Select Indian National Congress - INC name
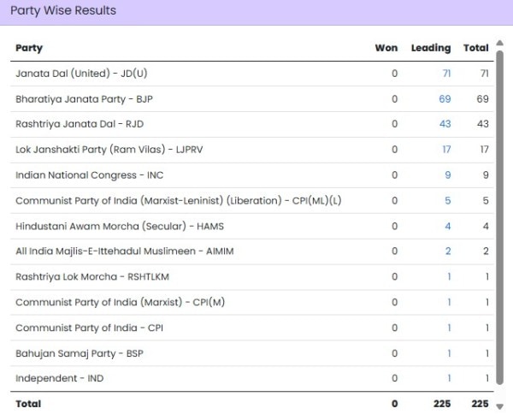This screenshot has height=420, width=513. [89, 175]
